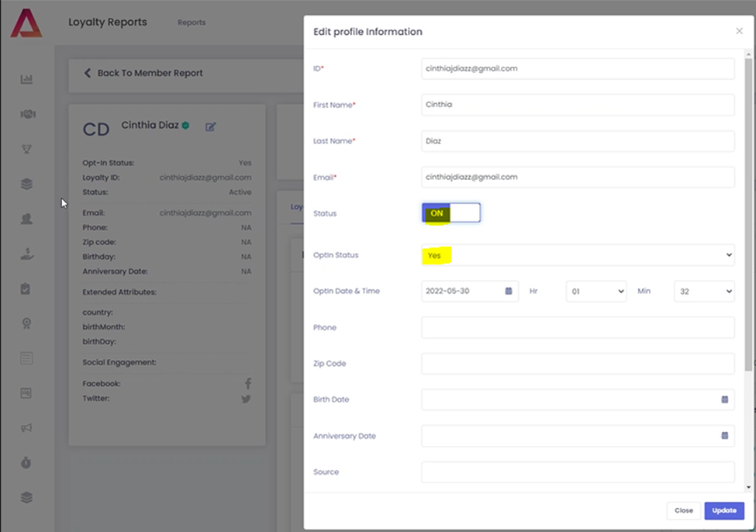The width and height of the screenshot is (756, 532).
Task: Open calendar picker for OptIn Date
Action: coord(508,291)
